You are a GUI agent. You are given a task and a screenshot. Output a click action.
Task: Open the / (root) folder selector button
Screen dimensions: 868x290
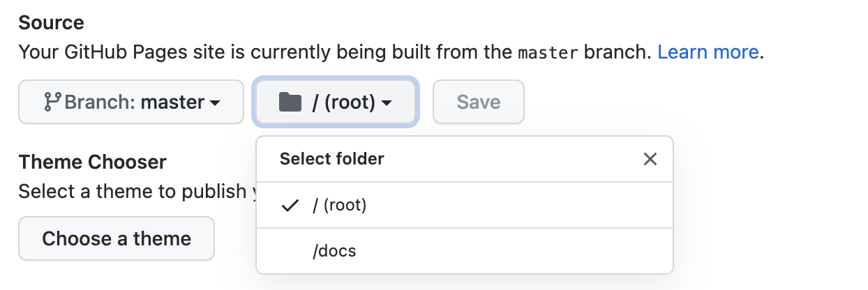[x=336, y=102]
